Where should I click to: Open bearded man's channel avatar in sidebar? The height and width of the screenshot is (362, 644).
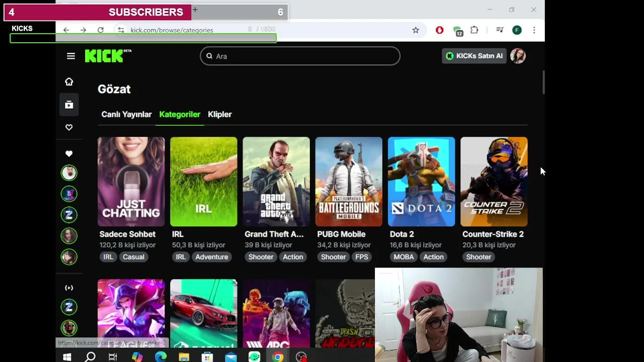pos(69,172)
